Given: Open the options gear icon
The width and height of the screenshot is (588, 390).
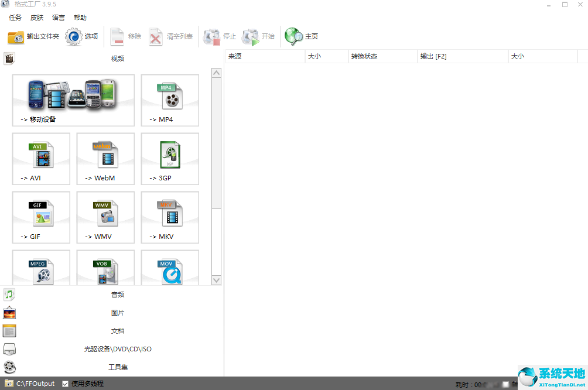Looking at the screenshot, I should [74, 36].
